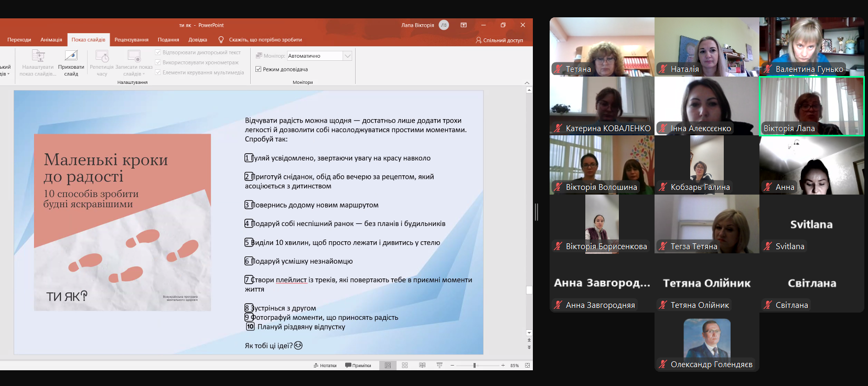This screenshot has width=868, height=386.
Task: Select the Маленькі кроки до радості title
Action: click(106, 168)
